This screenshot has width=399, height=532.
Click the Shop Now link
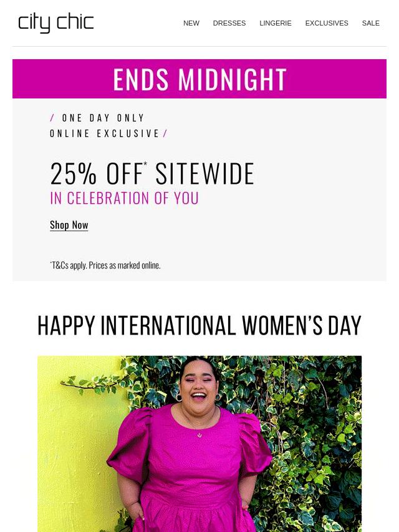coord(69,225)
